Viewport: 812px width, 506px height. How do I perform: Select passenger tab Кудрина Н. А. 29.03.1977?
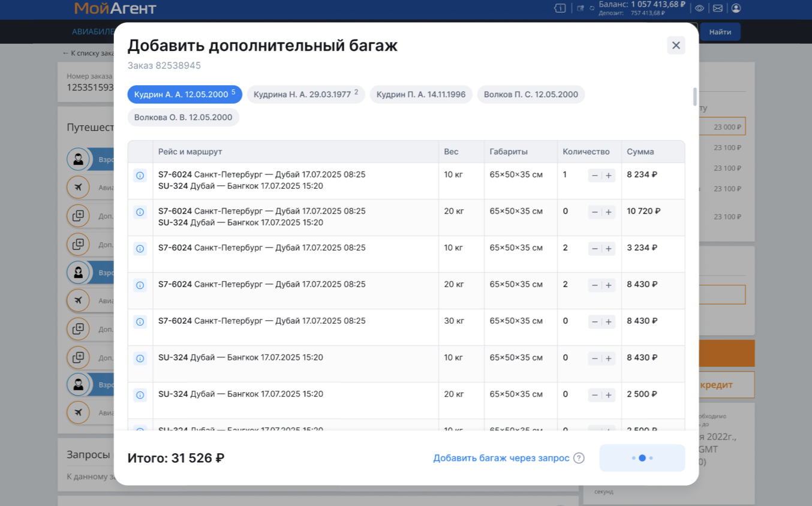(306, 95)
